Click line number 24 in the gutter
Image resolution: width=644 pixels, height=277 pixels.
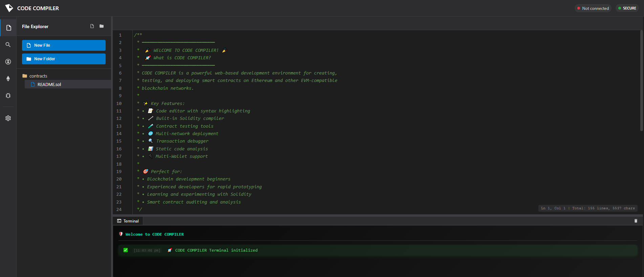pyautogui.click(x=119, y=209)
